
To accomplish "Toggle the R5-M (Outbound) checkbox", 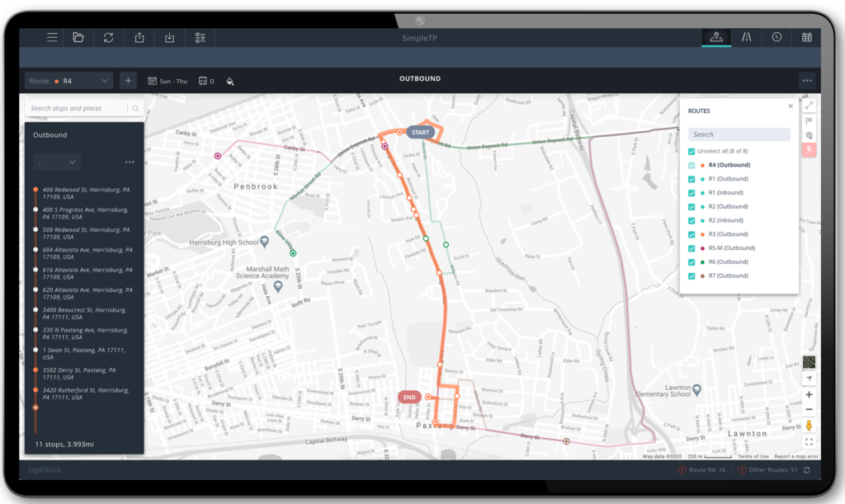I will click(x=692, y=247).
